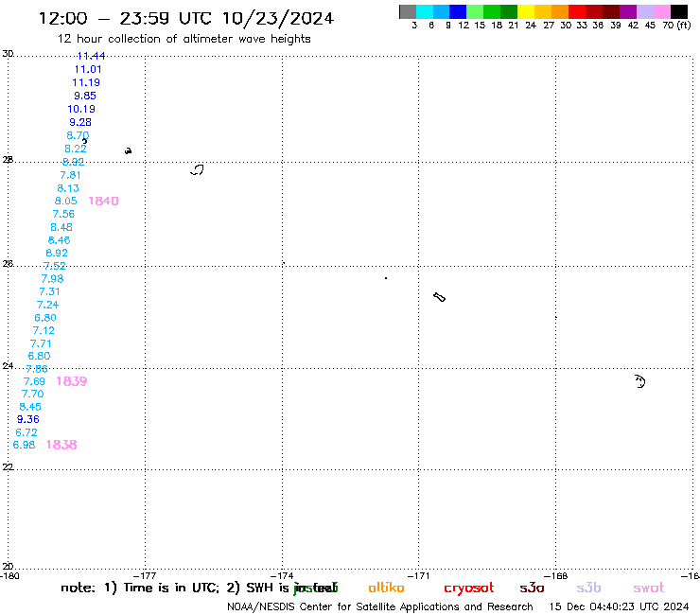This screenshot has height=615, width=700.
Task: Click the wave height reading 8.48
Action: pyautogui.click(x=61, y=227)
